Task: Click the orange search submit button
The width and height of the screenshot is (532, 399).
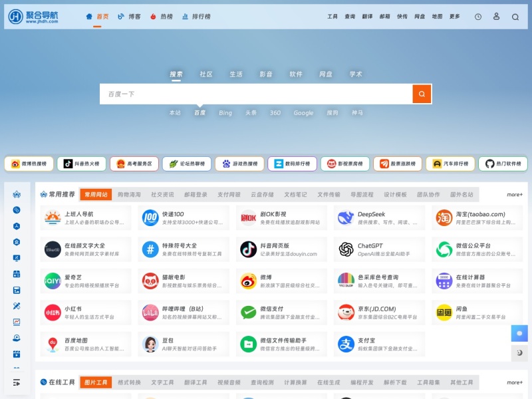Action: tap(422, 94)
